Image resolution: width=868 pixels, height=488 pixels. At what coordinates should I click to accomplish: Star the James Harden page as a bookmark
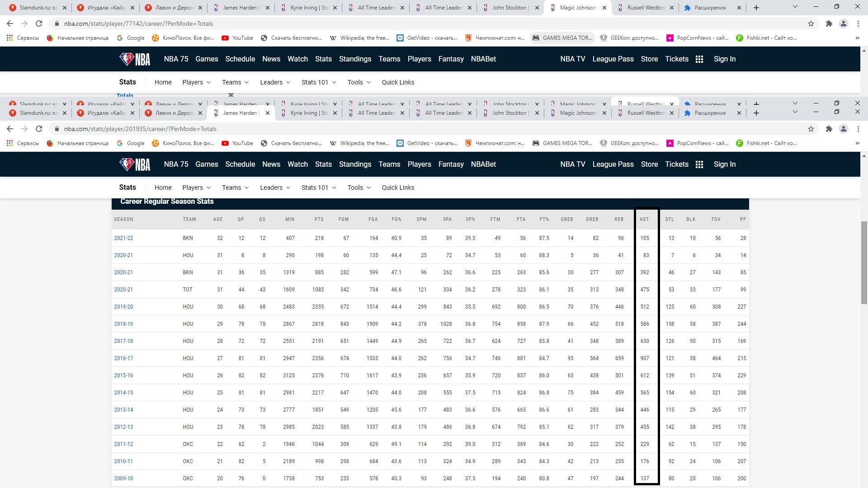click(x=811, y=129)
